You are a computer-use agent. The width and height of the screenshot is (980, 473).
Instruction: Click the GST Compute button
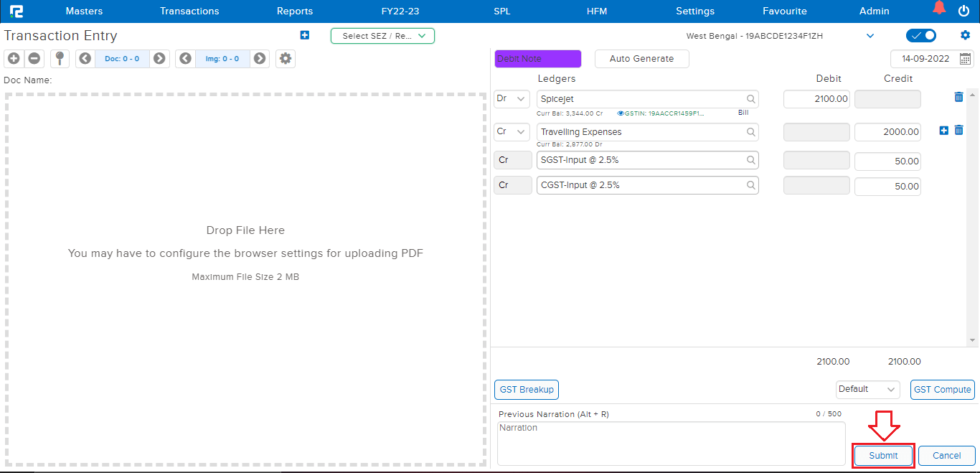(942, 389)
